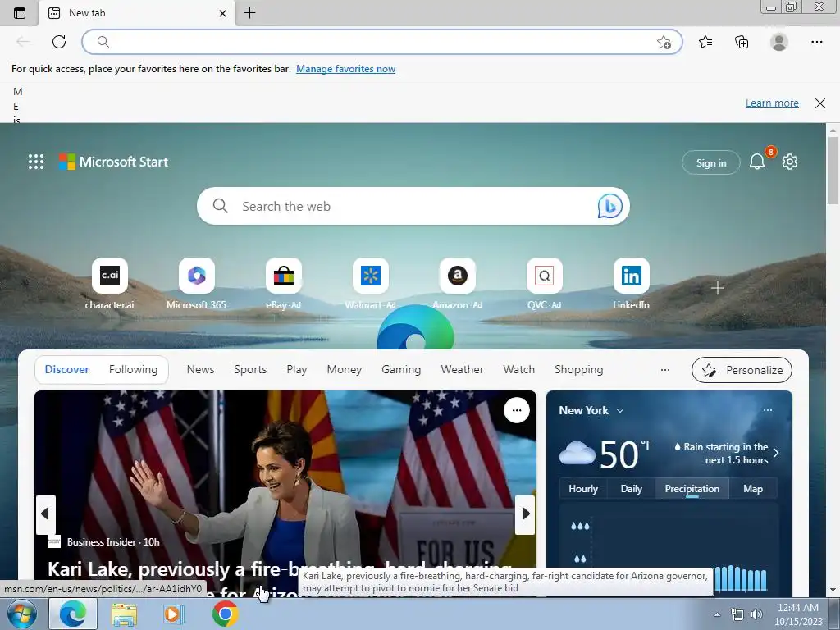840x630 pixels.
Task: Open the Sports category
Action: (x=250, y=370)
